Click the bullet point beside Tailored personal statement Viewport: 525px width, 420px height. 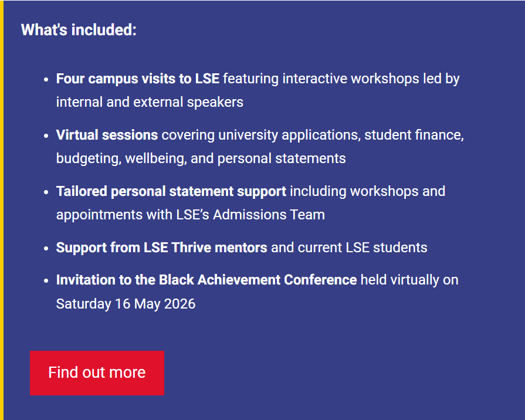(46, 192)
